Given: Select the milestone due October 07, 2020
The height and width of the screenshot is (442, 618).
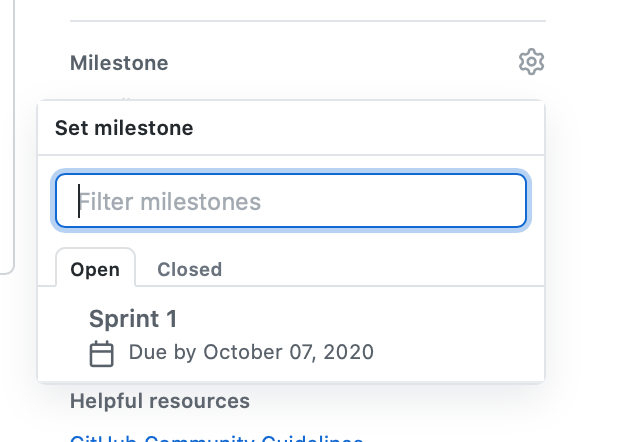Looking at the screenshot, I should pyautogui.click(x=291, y=335).
